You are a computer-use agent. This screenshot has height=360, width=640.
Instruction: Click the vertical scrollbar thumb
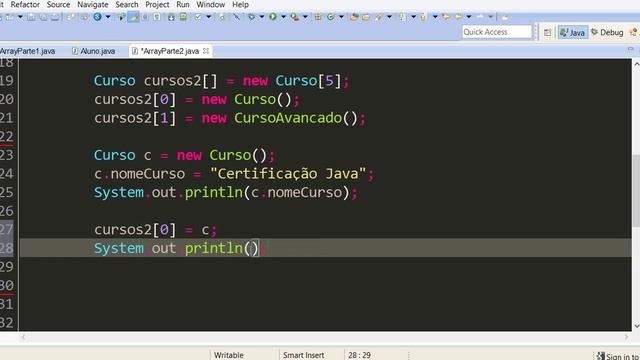[636, 191]
